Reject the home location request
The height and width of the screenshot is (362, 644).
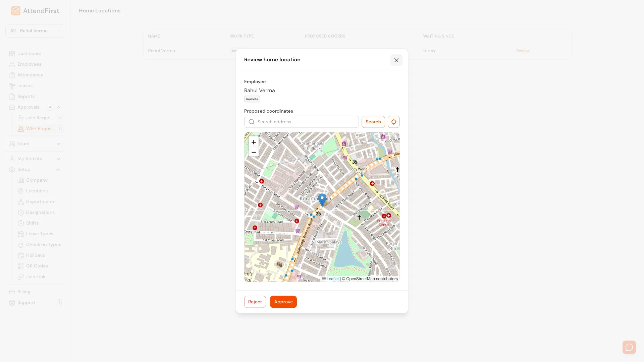[x=255, y=302]
